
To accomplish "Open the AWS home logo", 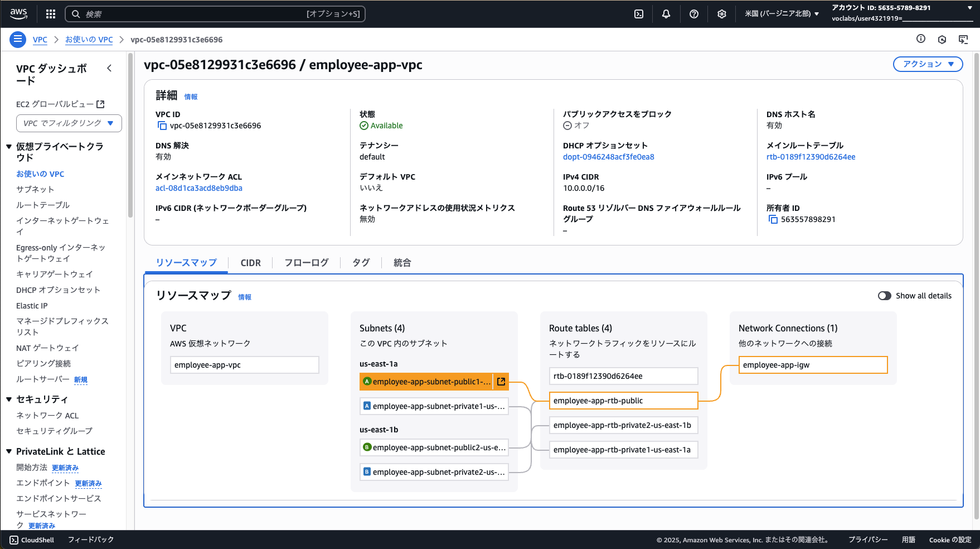I will click(x=18, y=13).
